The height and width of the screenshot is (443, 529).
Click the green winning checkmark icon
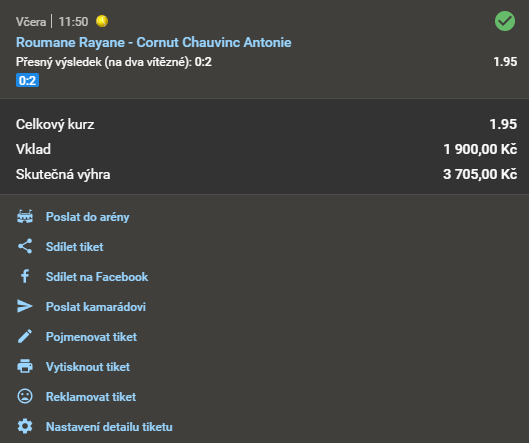pos(505,21)
